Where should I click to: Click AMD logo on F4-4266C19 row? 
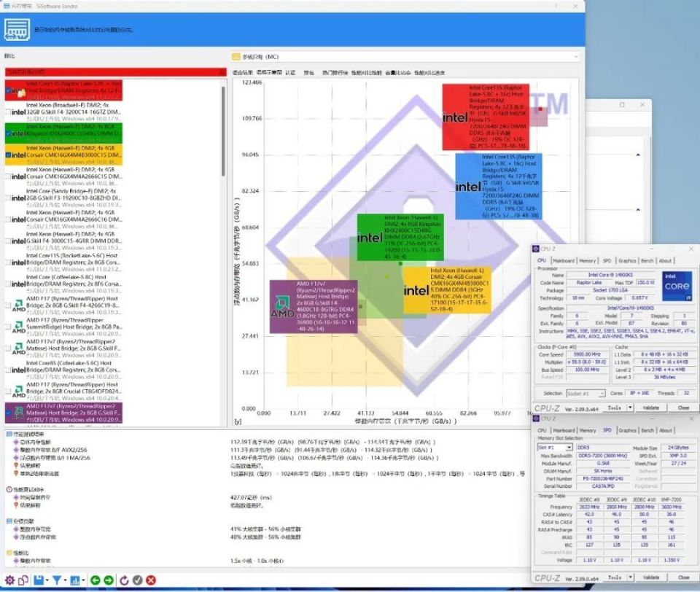pos(19,305)
